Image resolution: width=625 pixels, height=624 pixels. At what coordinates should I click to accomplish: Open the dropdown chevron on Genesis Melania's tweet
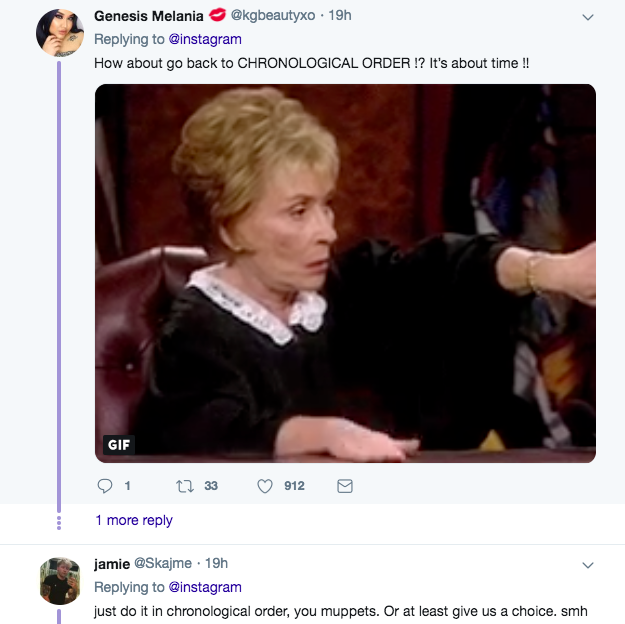click(587, 17)
